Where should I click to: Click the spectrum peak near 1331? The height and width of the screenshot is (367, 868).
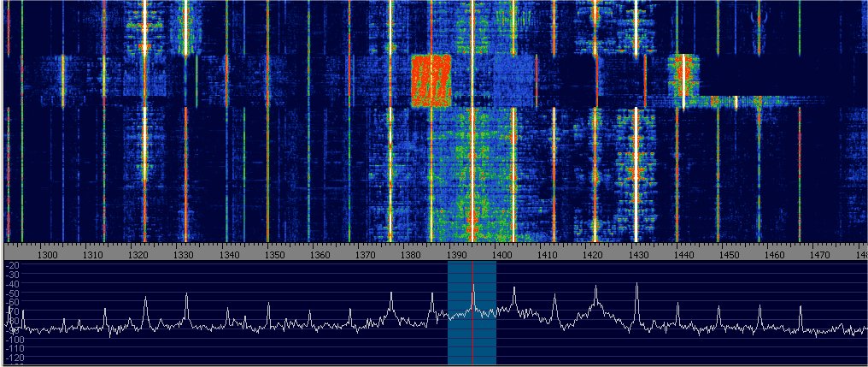click(186, 297)
